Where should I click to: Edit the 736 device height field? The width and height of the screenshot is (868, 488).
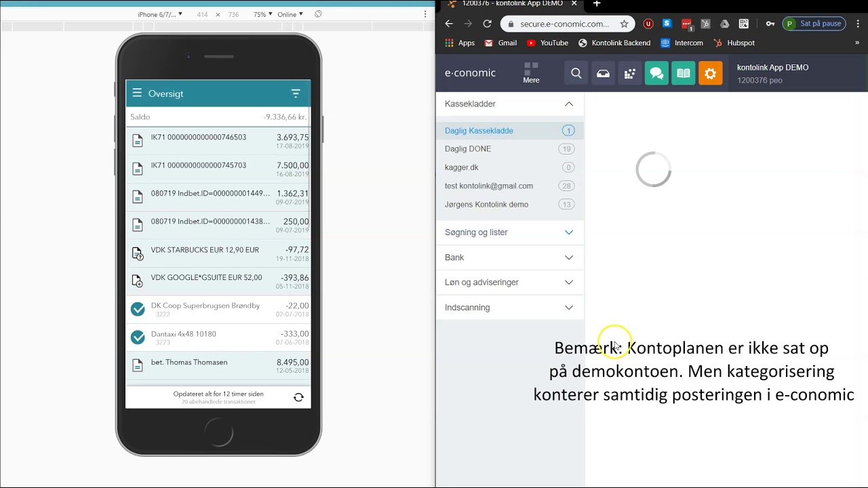tap(233, 14)
